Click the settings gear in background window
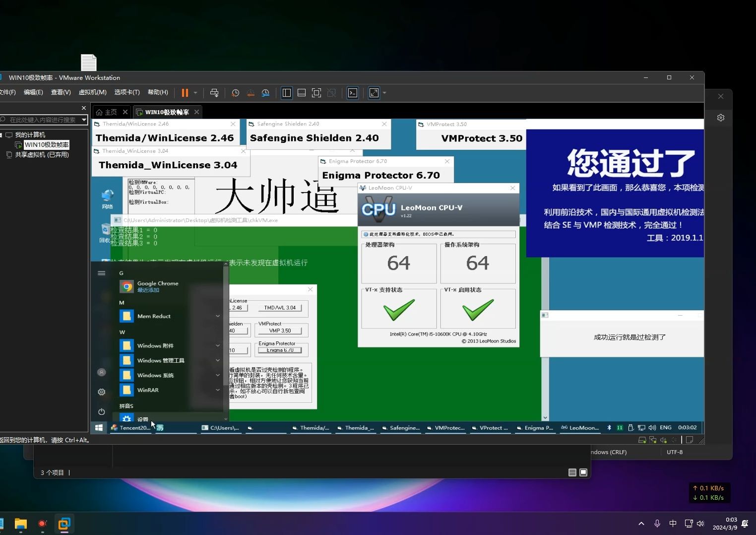Screen dimensions: 756x535 click(721, 118)
